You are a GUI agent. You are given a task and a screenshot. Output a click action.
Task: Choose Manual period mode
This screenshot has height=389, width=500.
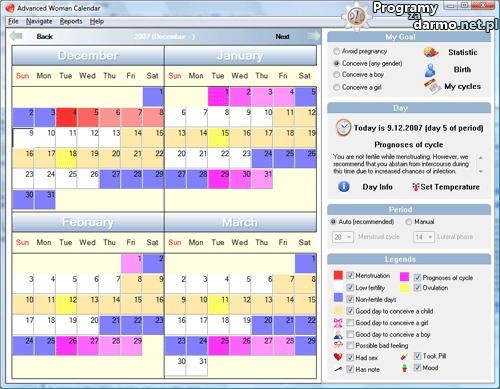coord(408,222)
